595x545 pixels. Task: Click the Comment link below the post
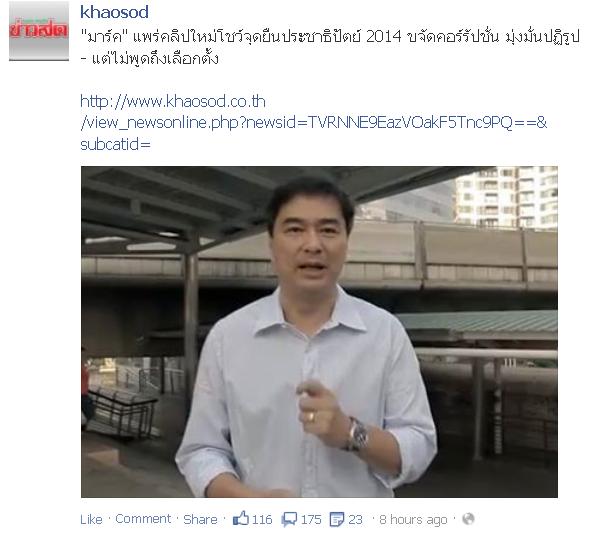click(143, 519)
